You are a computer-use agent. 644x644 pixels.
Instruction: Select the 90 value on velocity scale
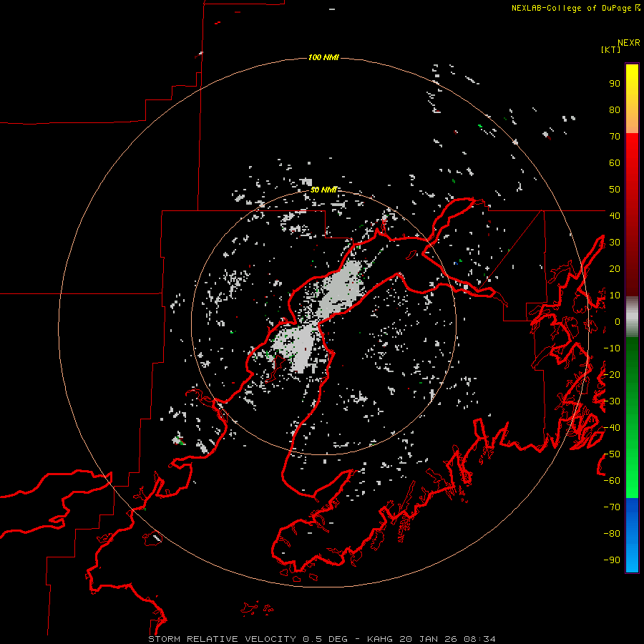pos(615,84)
